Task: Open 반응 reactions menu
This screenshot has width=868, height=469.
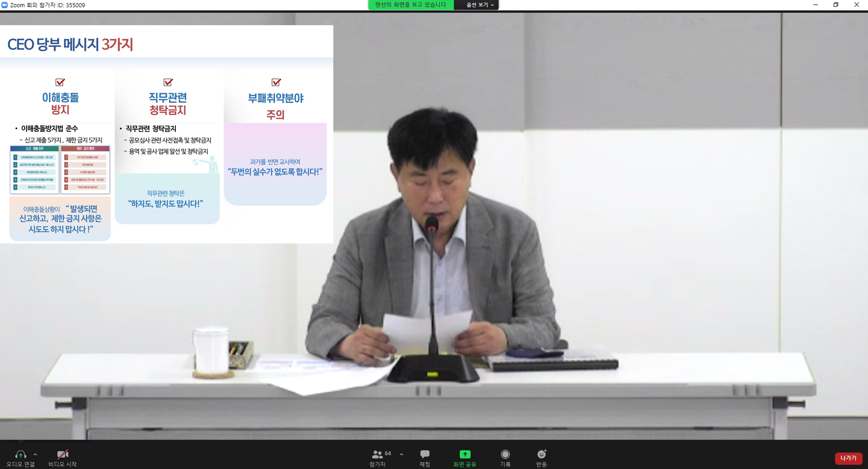Action: tap(542, 458)
